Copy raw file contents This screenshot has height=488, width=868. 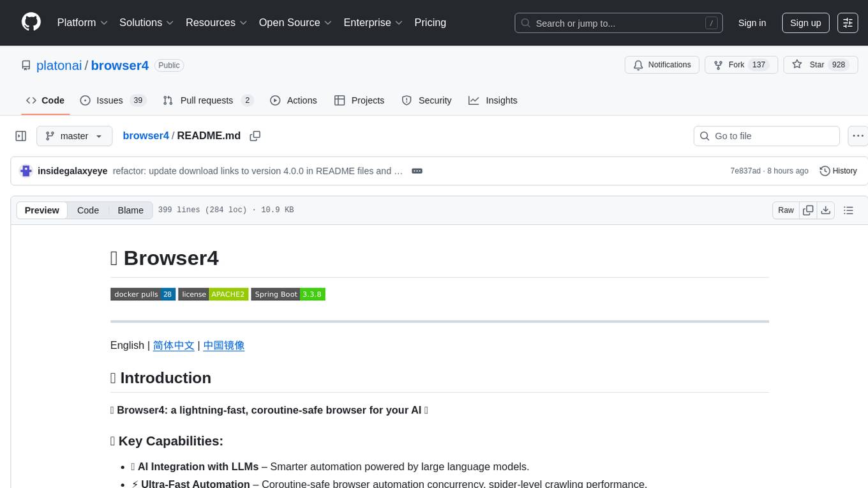click(808, 210)
